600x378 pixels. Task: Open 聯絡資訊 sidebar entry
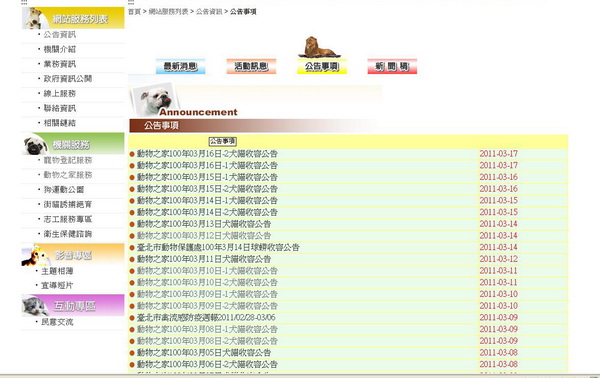(60, 108)
